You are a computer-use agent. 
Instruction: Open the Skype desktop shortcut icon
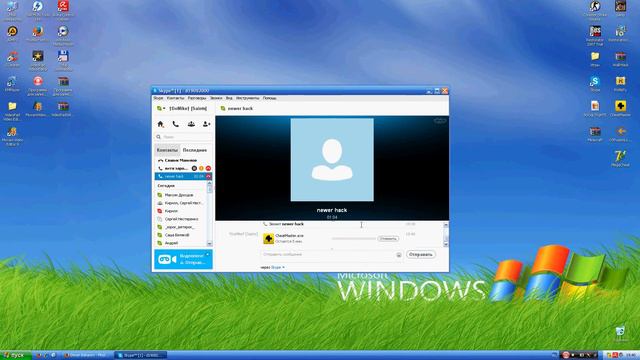[x=595, y=83]
